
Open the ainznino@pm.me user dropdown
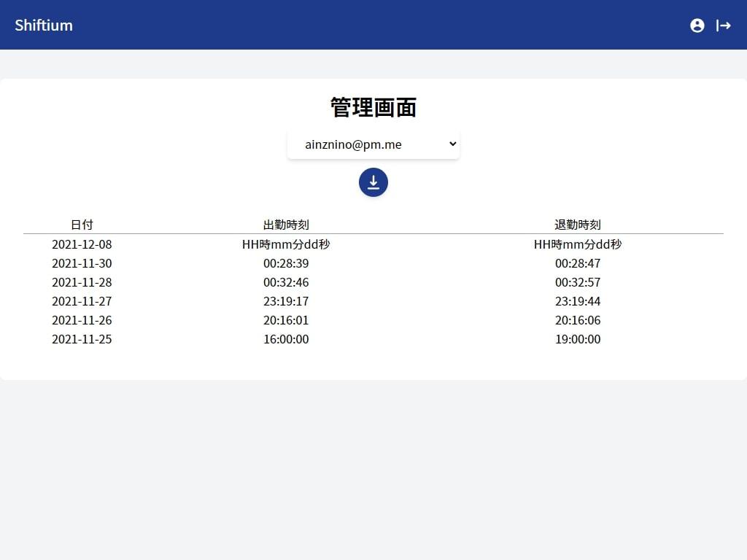(373, 144)
